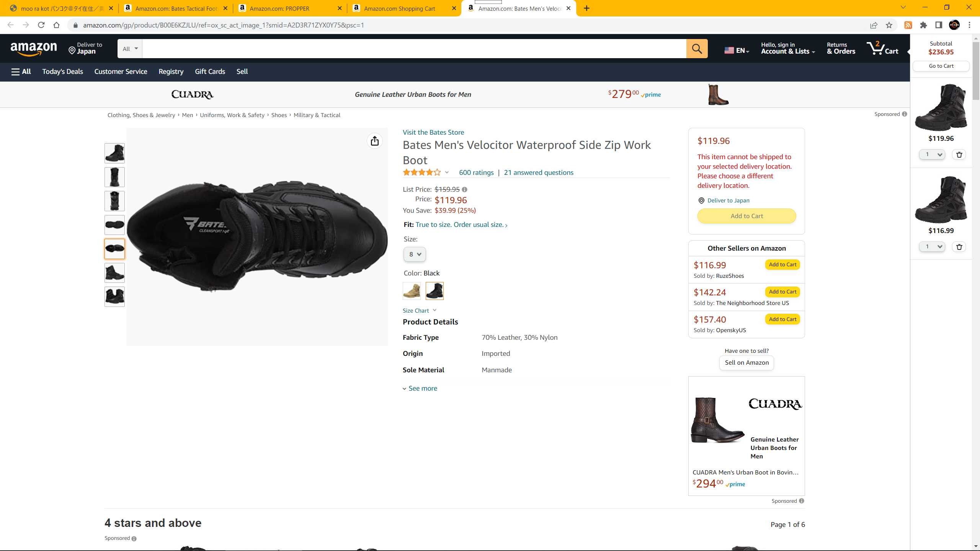Open the 600 ratings link
The image size is (980, 551).
tap(476, 173)
